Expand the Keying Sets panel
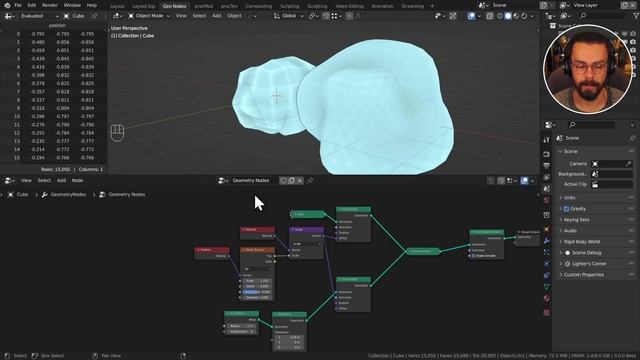 [x=595, y=220]
